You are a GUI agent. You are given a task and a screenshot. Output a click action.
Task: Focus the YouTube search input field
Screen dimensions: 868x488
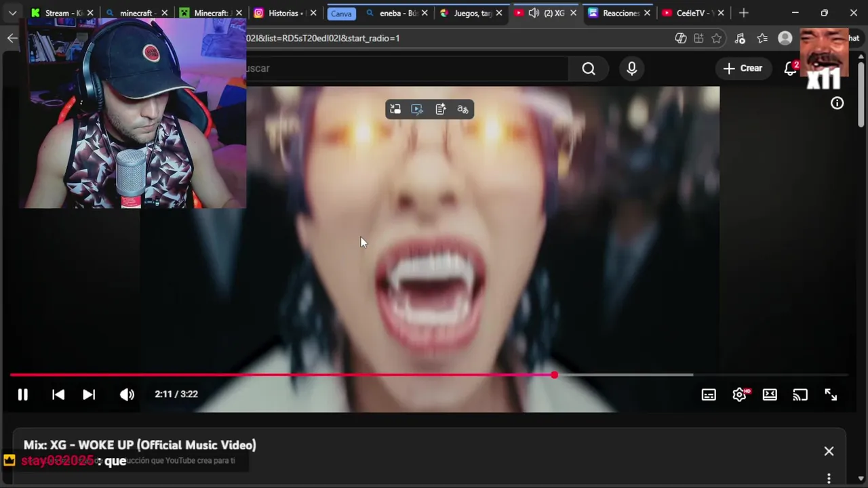[407, 68]
